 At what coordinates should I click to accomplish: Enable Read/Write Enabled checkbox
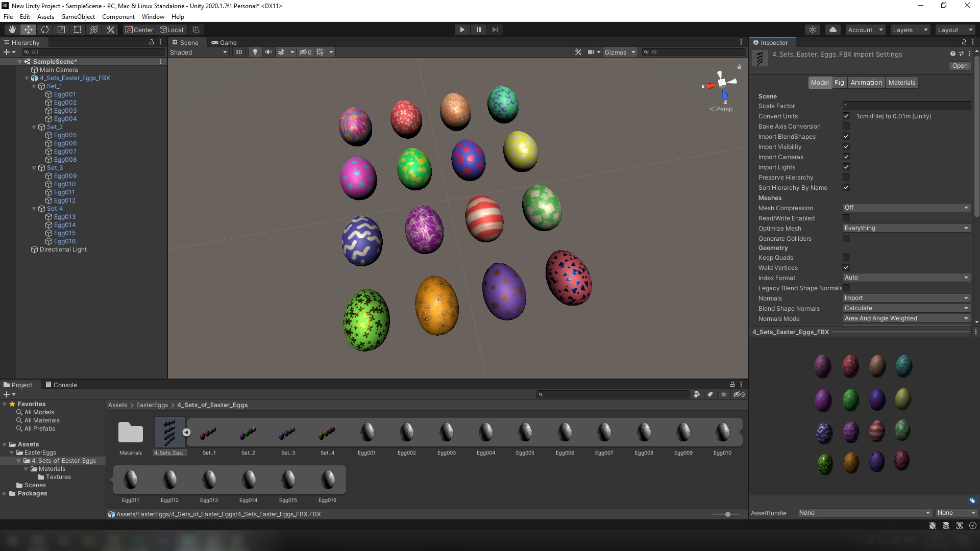[846, 218]
